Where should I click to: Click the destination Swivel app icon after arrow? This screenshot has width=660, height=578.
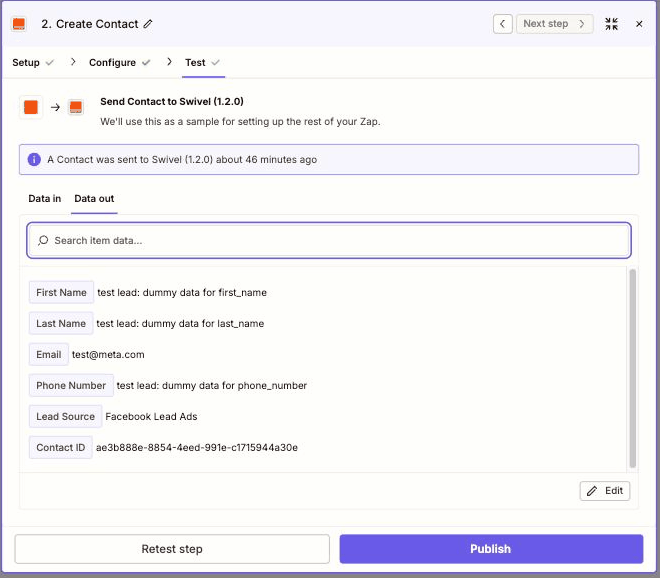[76, 107]
